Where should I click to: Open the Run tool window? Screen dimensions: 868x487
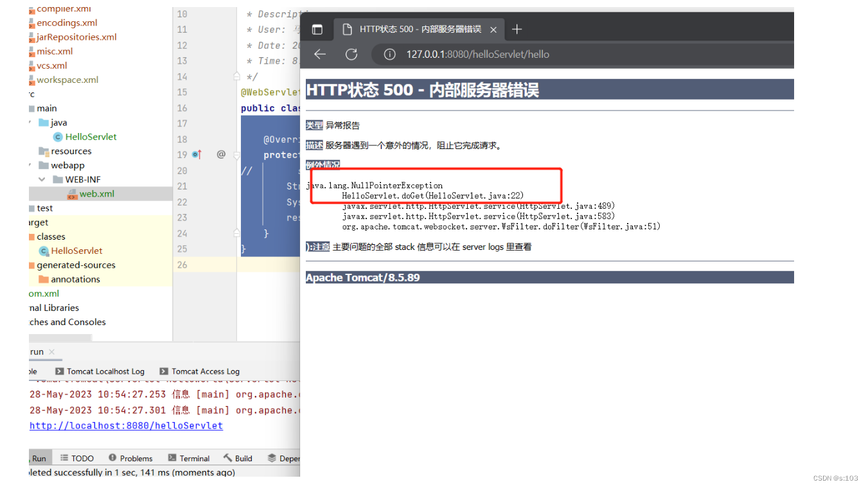tap(39, 458)
